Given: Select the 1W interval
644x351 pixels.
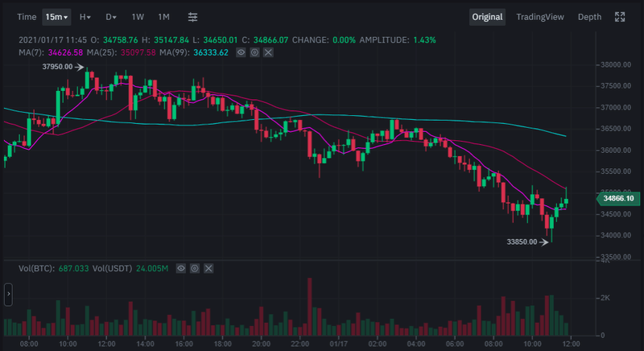Looking at the screenshot, I should tap(138, 17).
